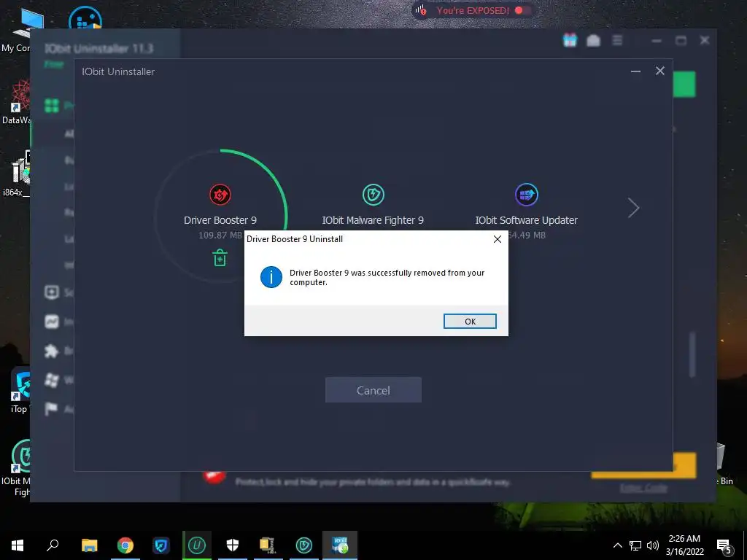Click the blue info icon in the dialog
The height and width of the screenshot is (560, 747).
pos(271,277)
